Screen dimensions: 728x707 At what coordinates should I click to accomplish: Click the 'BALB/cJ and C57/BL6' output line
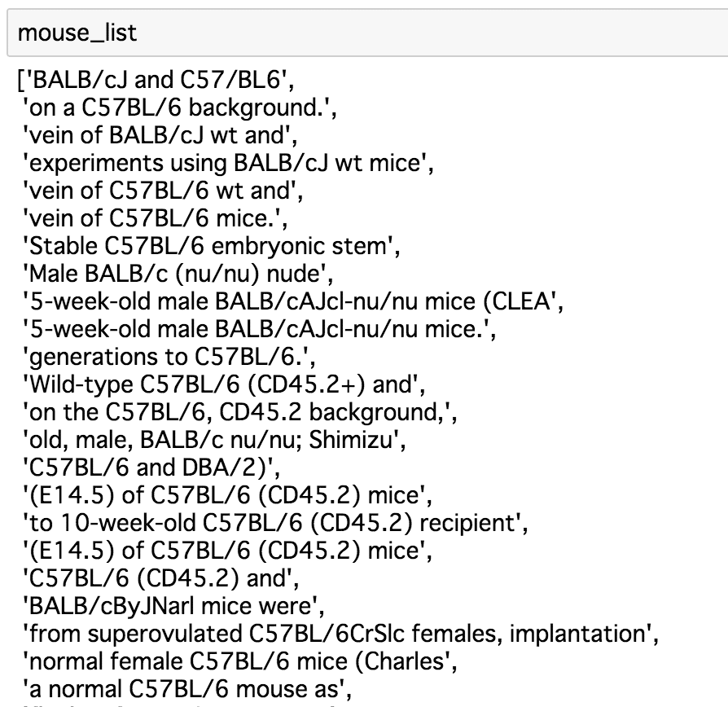[156, 80]
